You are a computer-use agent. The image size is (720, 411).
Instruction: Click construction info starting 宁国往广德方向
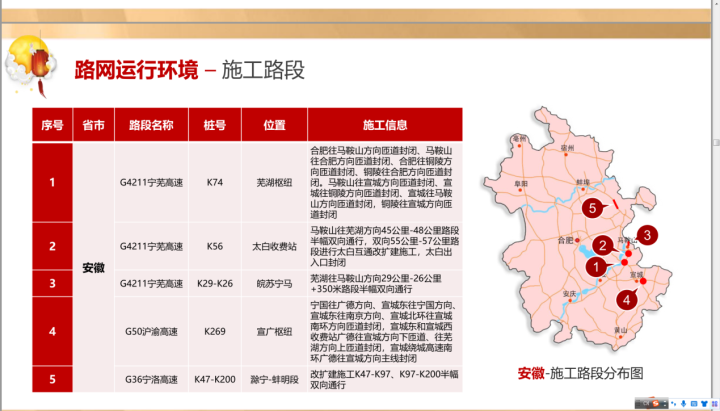pyautogui.click(x=385, y=331)
